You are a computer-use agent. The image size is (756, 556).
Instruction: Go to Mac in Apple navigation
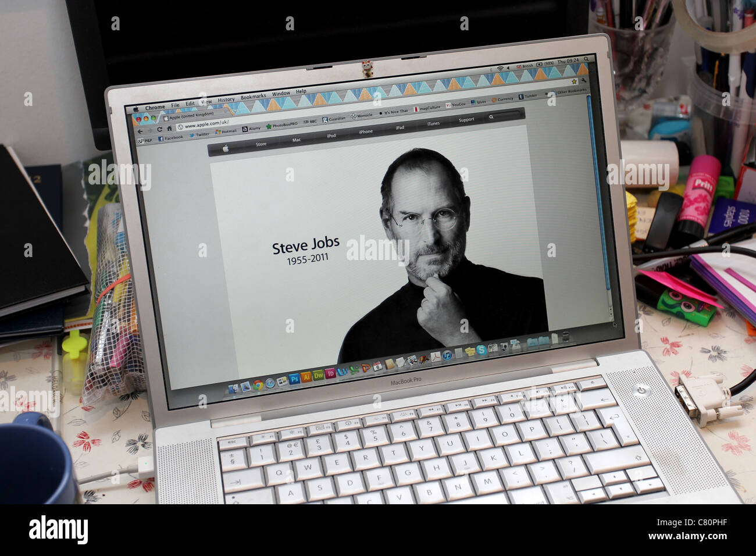click(297, 140)
